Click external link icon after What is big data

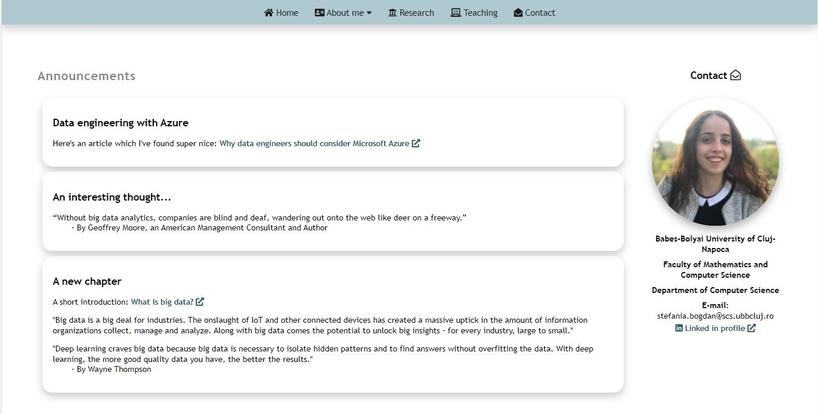(x=200, y=302)
